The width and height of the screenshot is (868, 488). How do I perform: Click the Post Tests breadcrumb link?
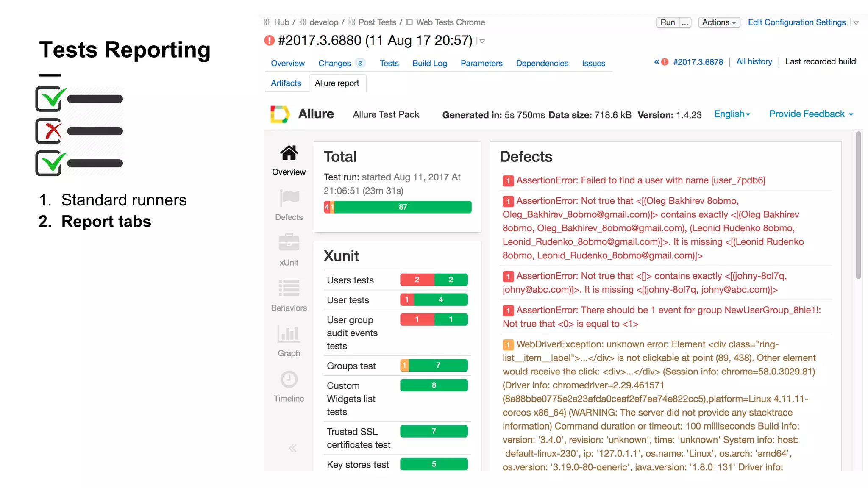click(377, 22)
